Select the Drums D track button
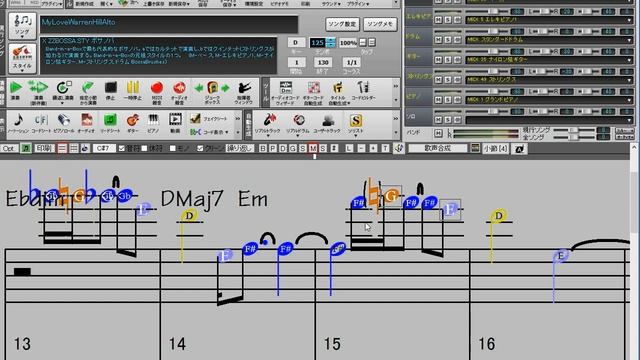The width and height of the screenshot is (640, 360). (x=282, y=149)
